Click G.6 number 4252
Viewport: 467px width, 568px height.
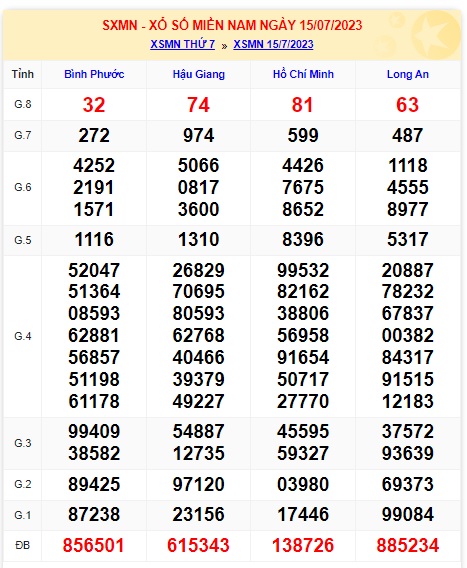pyautogui.click(x=94, y=166)
